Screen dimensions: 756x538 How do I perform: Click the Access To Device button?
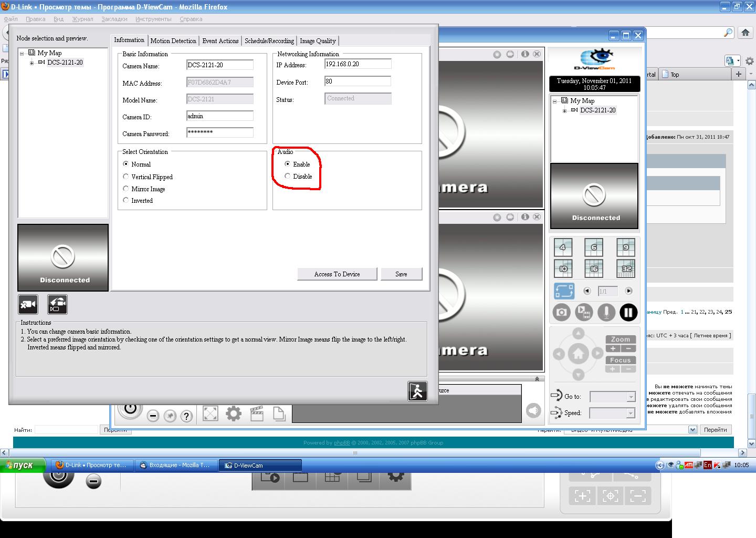pyautogui.click(x=337, y=274)
